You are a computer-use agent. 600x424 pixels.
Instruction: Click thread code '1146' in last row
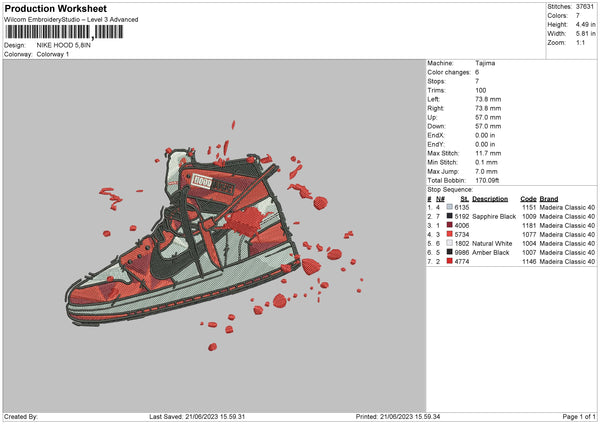click(x=529, y=261)
